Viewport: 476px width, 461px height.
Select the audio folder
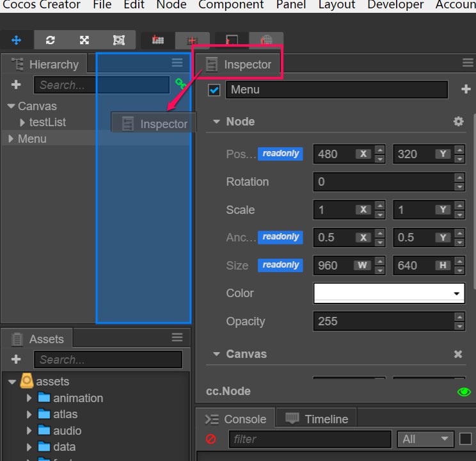tap(59, 430)
